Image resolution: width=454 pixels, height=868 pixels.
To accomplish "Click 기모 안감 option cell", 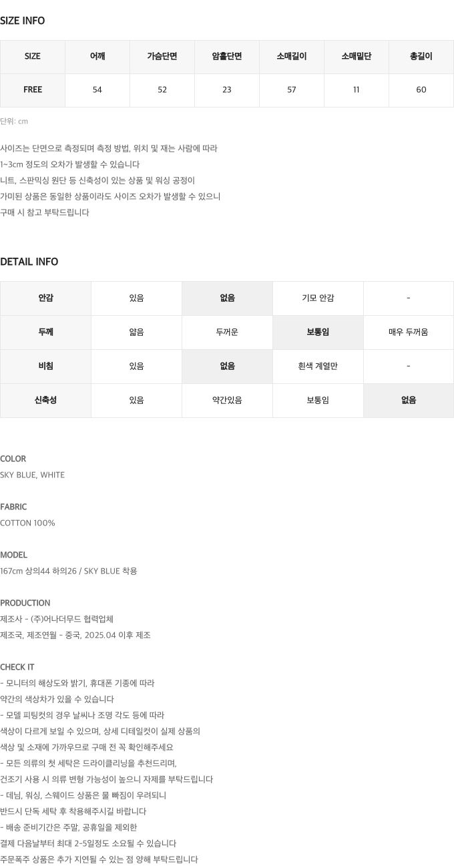I will pyautogui.click(x=318, y=298).
